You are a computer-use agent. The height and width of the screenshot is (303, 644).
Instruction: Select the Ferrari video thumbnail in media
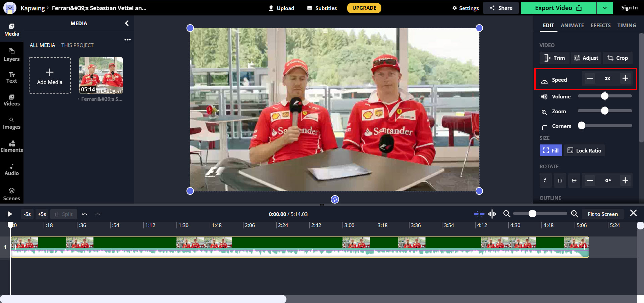coord(101,75)
